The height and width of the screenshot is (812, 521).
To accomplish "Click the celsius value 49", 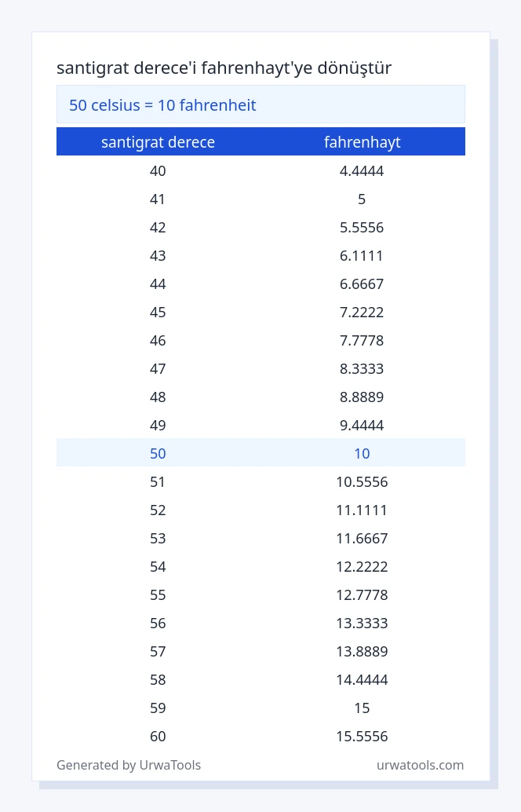I will click(x=158, y=425).
